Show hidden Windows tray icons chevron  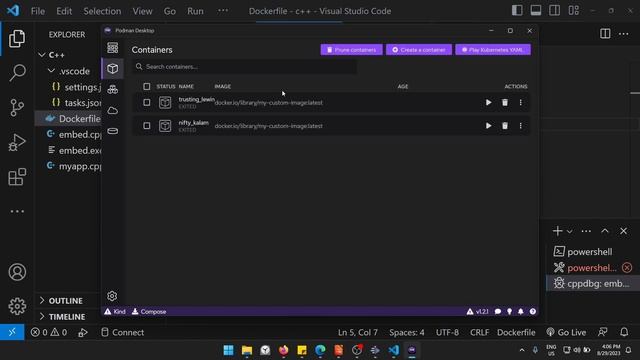pyautogui.click(x=522, y=350)
